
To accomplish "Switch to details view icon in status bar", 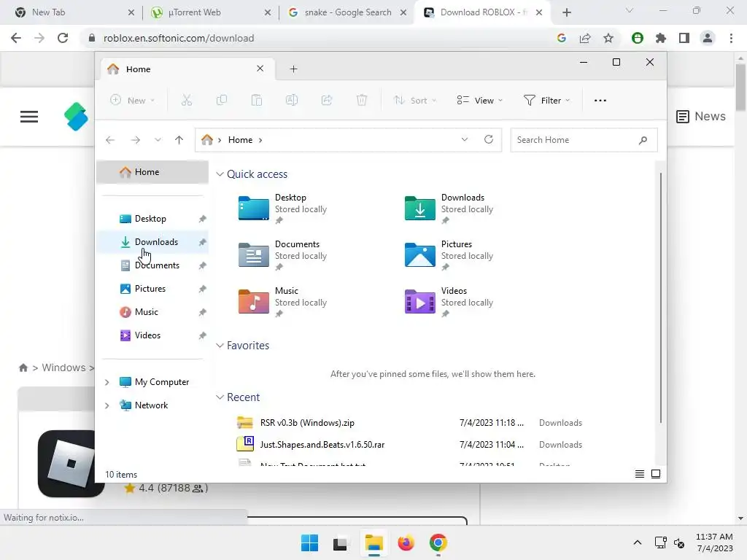I will coord(640,474).
